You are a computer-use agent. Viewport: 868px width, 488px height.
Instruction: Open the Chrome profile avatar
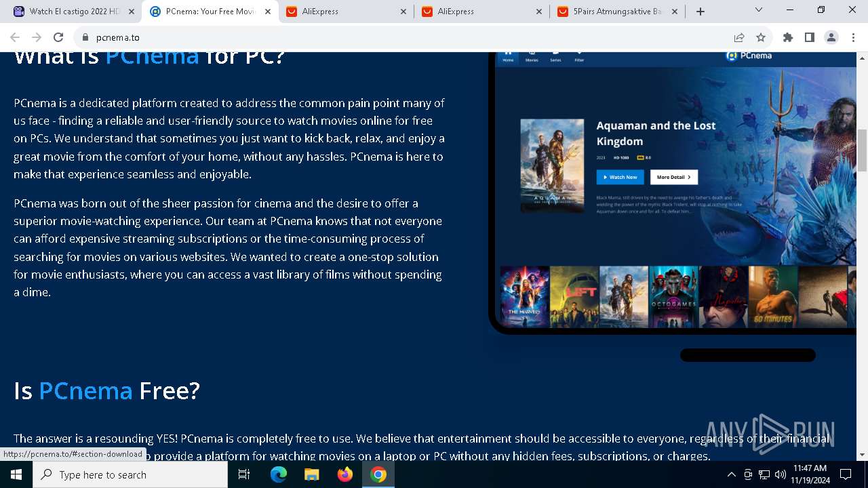coord(831,37)
